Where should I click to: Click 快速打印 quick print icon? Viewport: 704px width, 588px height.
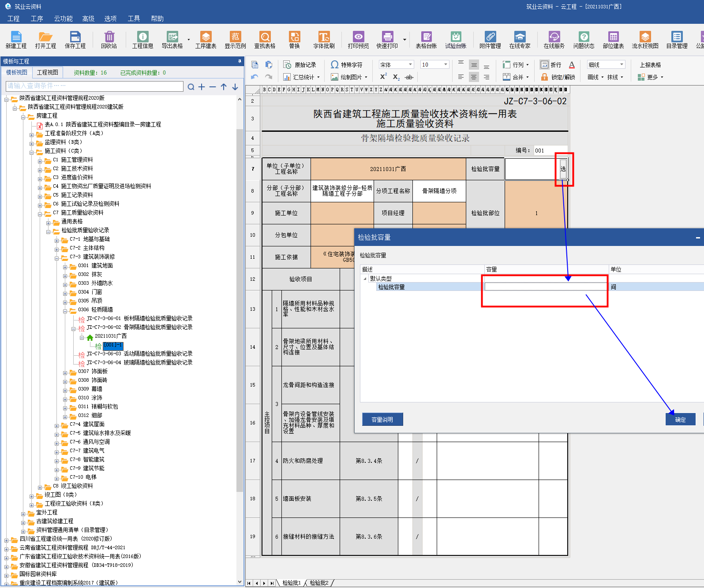(x=387, y=40)
